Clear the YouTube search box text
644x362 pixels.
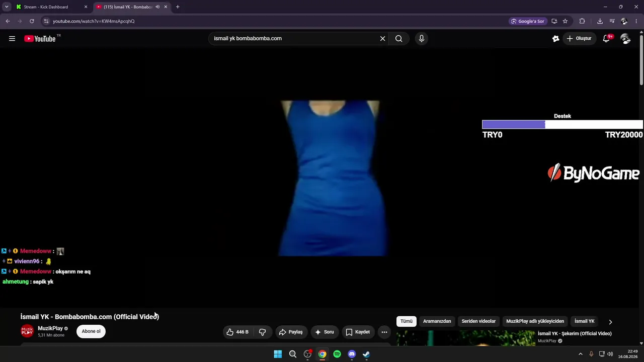[x=382, y=38]
